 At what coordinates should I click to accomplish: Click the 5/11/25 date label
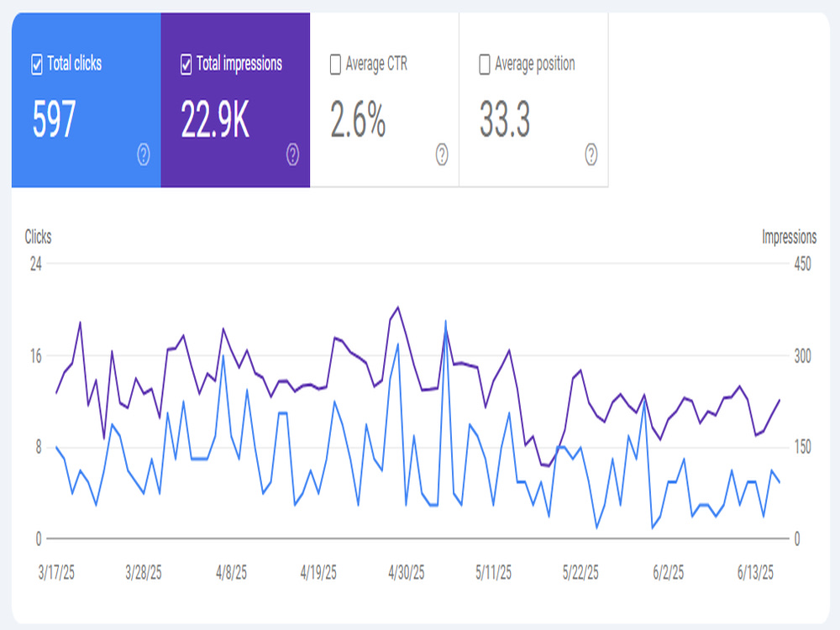tap(493, 573)
